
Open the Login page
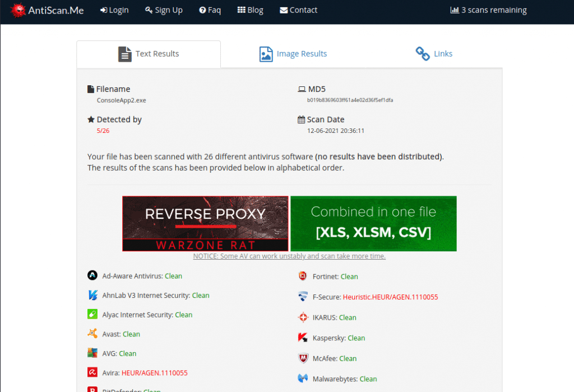[114, 10]
